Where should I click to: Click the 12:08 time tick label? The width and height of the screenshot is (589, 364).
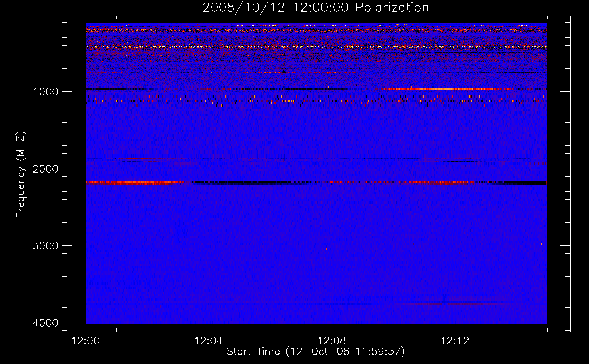[x=332, y=341]
